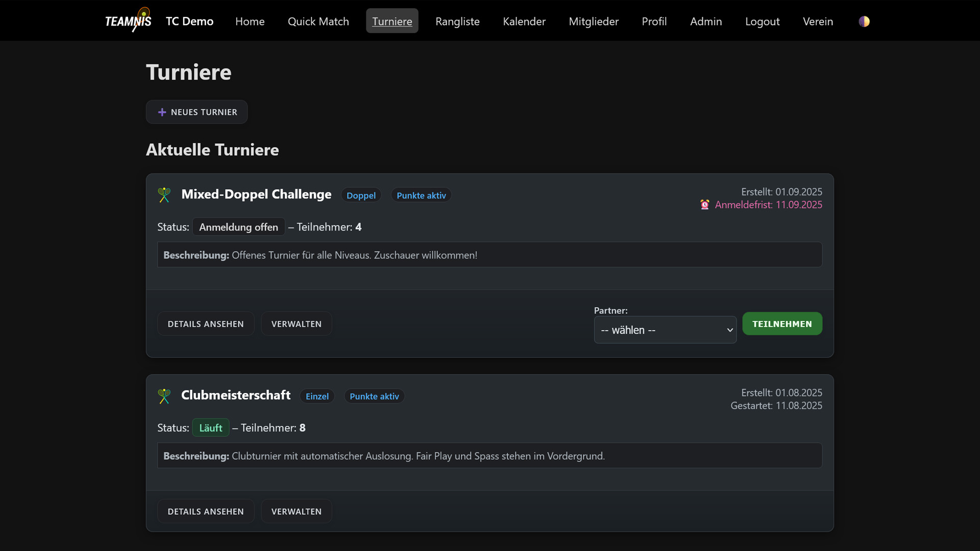Click the Logout link
Viewport: 980px width, 551px height.
point(762,21)
